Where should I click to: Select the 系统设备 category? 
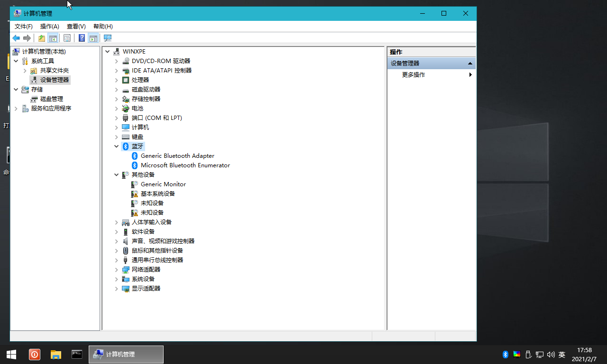coord(143,279)
